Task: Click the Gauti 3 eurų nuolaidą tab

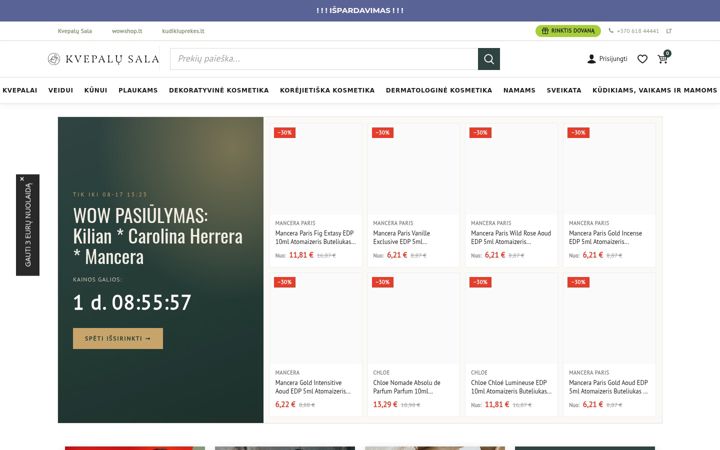Action: click(x=28, y=225)
